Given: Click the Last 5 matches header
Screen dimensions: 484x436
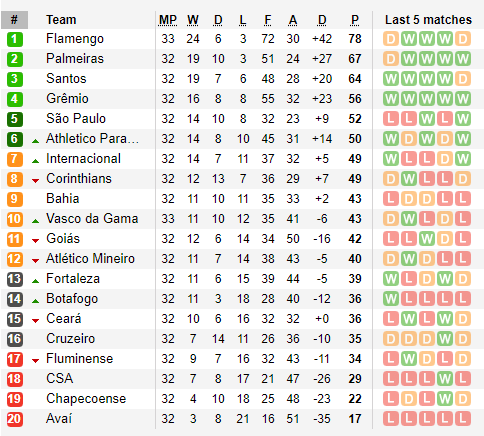Looking at the screenshot, I should [428, 20].
